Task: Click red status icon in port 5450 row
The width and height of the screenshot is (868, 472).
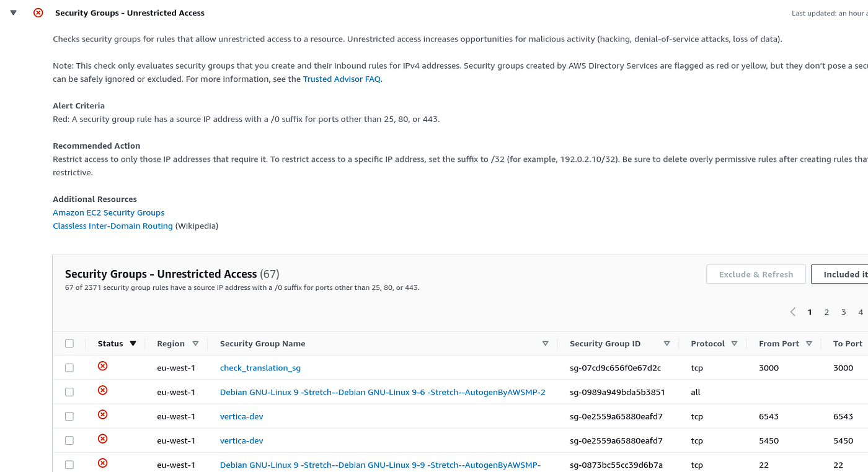Action: pos(103,439)
